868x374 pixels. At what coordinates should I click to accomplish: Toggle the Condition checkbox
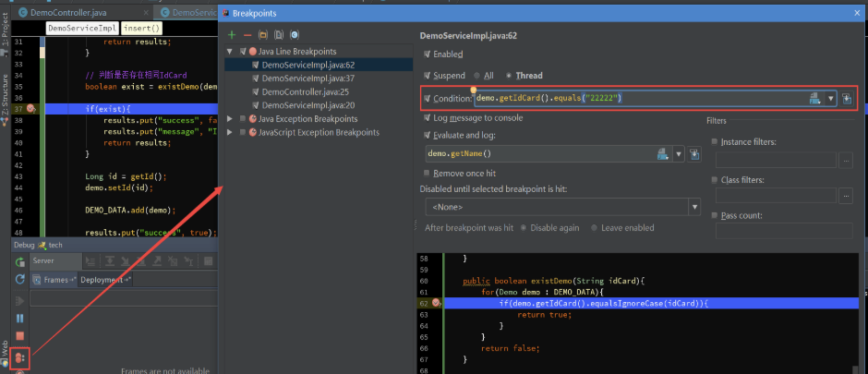pyautogui.click(x=427, y=99)
